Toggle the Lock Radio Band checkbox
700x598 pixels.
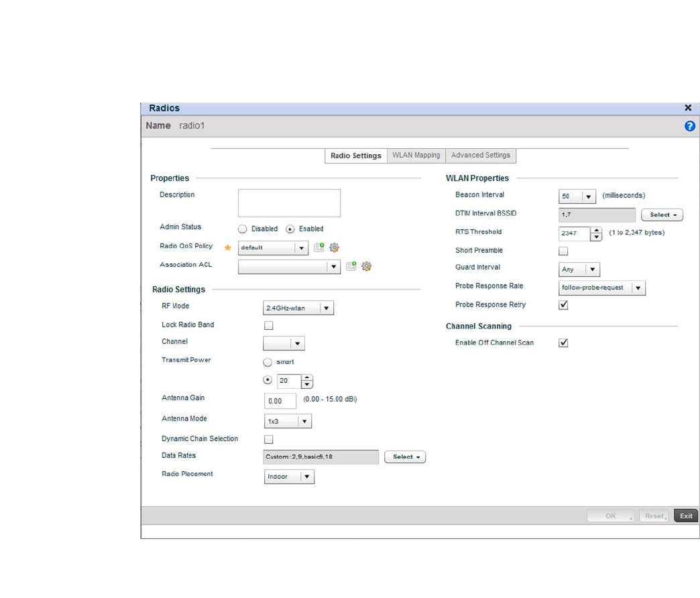[269, 325]
